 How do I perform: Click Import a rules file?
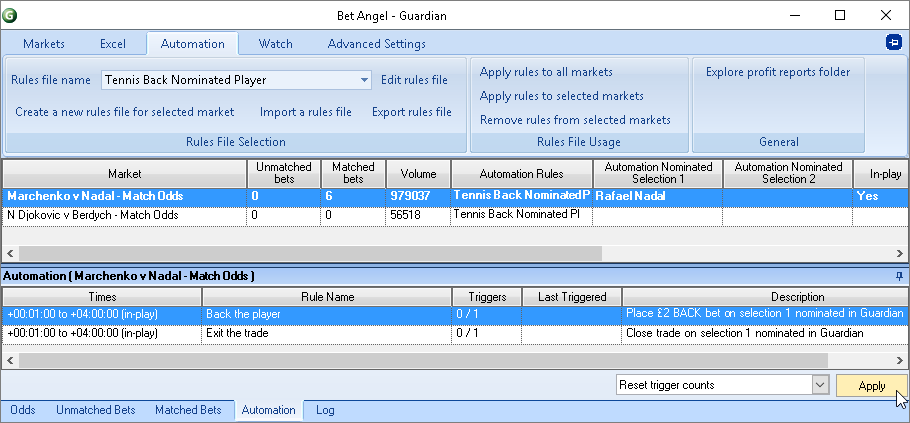306,112
